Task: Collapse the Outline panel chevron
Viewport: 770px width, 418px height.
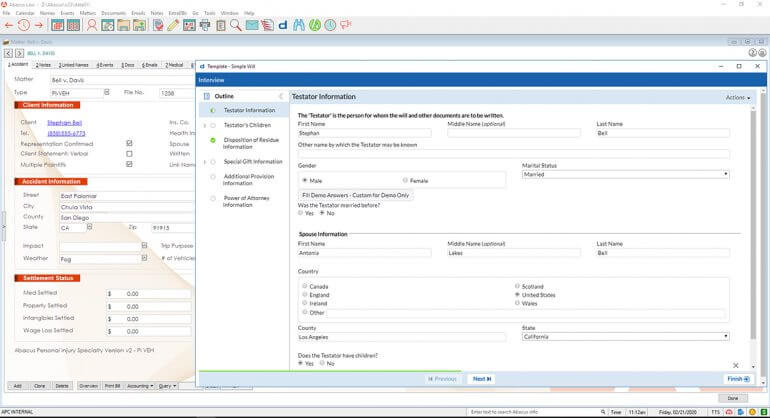Action: click(281, 96)
